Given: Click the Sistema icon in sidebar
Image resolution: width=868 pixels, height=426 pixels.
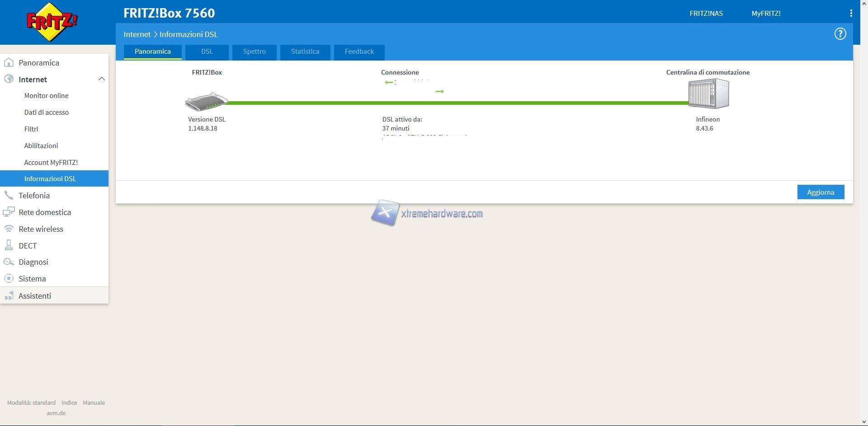Looking at the screenshot, I should point(9,279).
